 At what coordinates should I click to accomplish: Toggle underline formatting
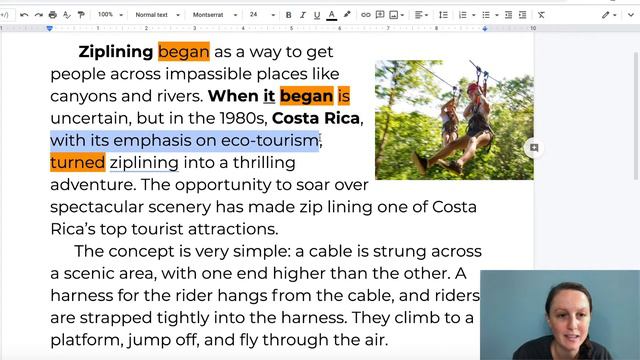317,15
